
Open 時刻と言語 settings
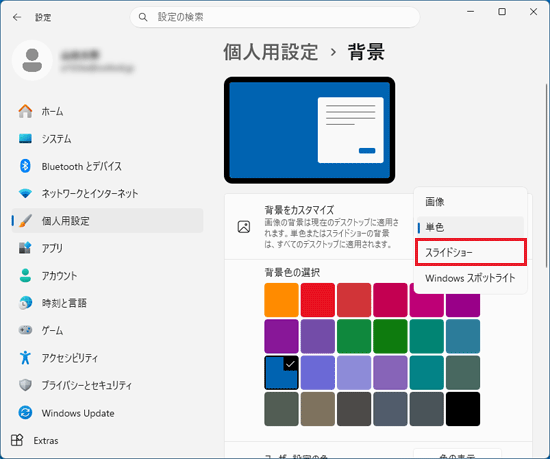click(107, 303)
